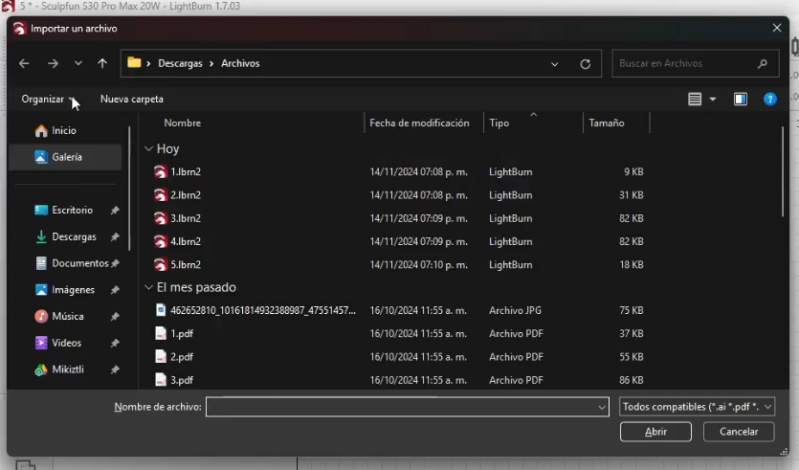The height and width of the screenshot is (470, 799).
Task: Go up one folder level arrow
Action: tap(102, 63)
